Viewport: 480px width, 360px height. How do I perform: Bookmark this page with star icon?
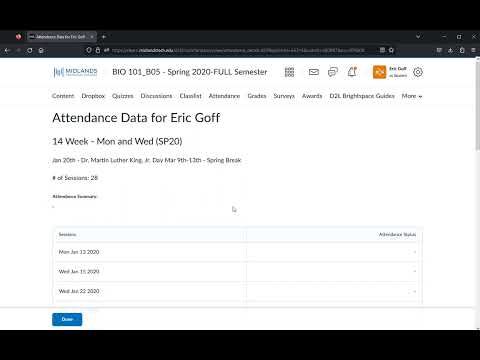point(391,50)
